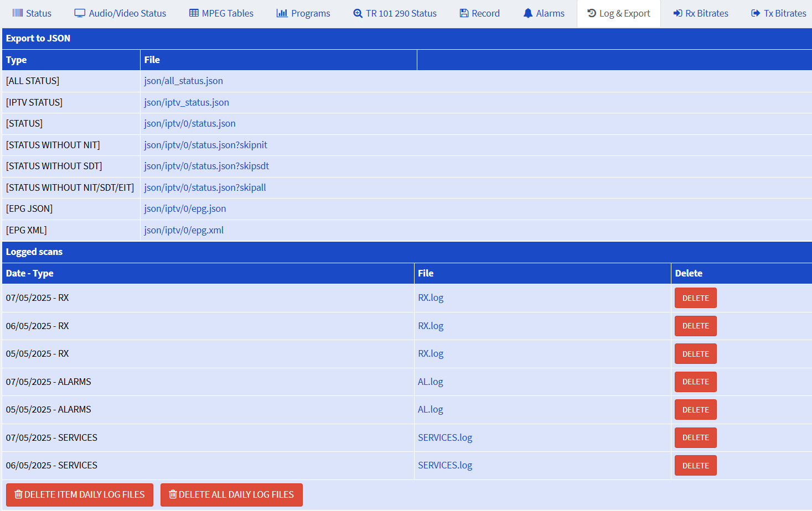Viewport: 812px width, 511px height.
Task: Open the status.json?skipall link
Action: 205,187
